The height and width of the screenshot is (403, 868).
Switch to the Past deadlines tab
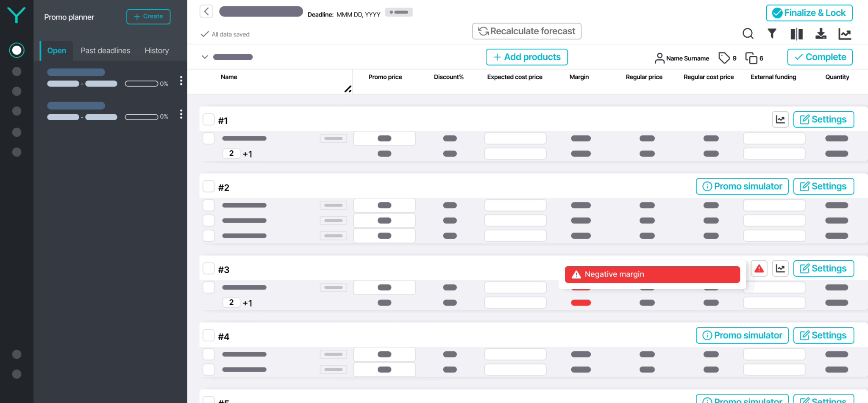point(105,51)
